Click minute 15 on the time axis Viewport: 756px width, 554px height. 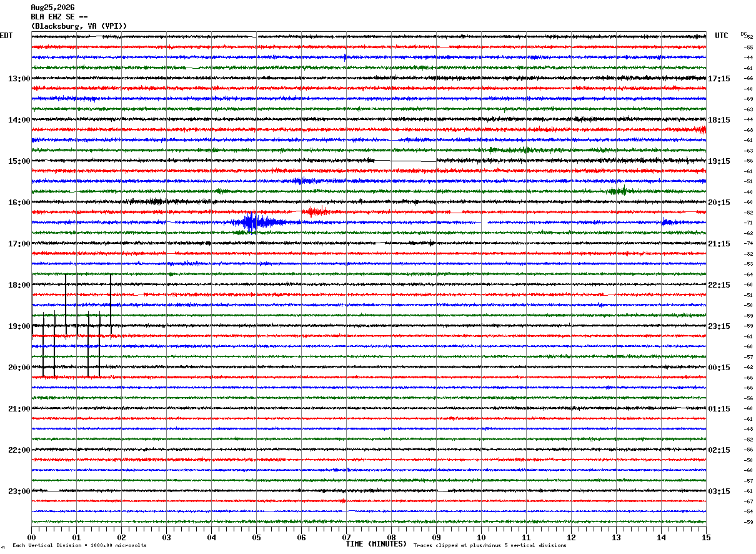click(x=706, y=538)
